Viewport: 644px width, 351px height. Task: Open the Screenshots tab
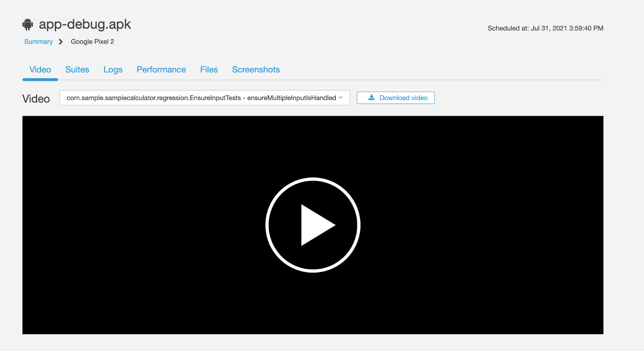256,70
